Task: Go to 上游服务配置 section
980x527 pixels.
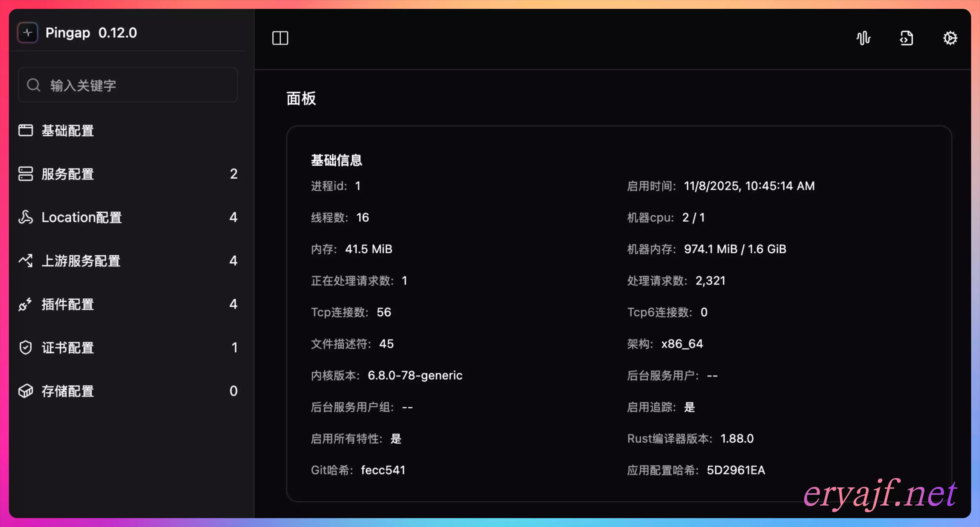Action: [x=81, y=261]
